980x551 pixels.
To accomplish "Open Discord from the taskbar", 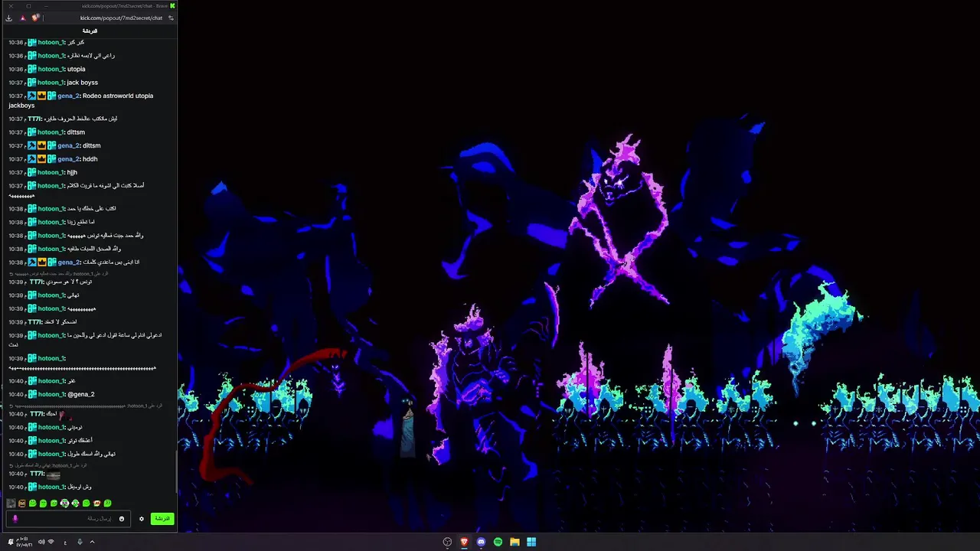I will [x=481, y=542].
